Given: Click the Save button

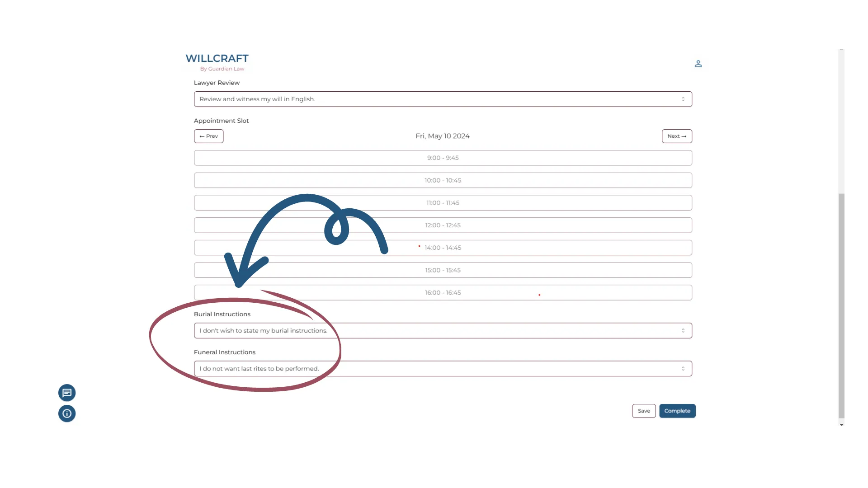Looking at the screenshot, I should point(644,411).
